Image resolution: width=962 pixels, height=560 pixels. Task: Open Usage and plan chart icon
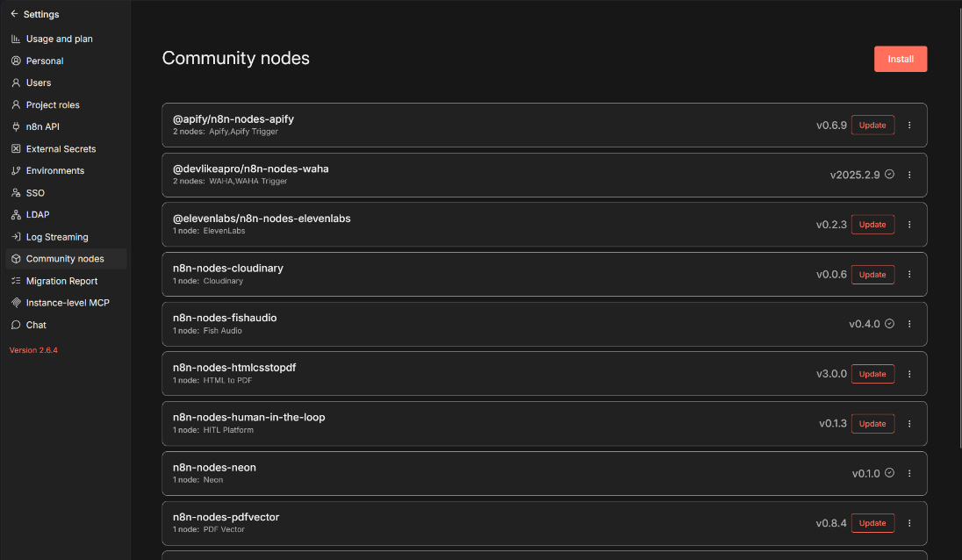tap(16, 39)
